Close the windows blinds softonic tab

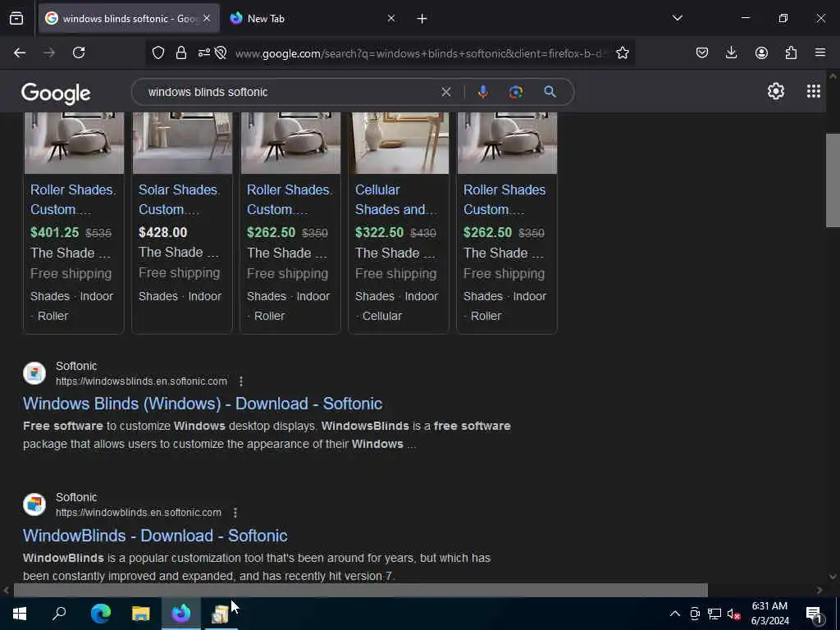tap(207, 19)
